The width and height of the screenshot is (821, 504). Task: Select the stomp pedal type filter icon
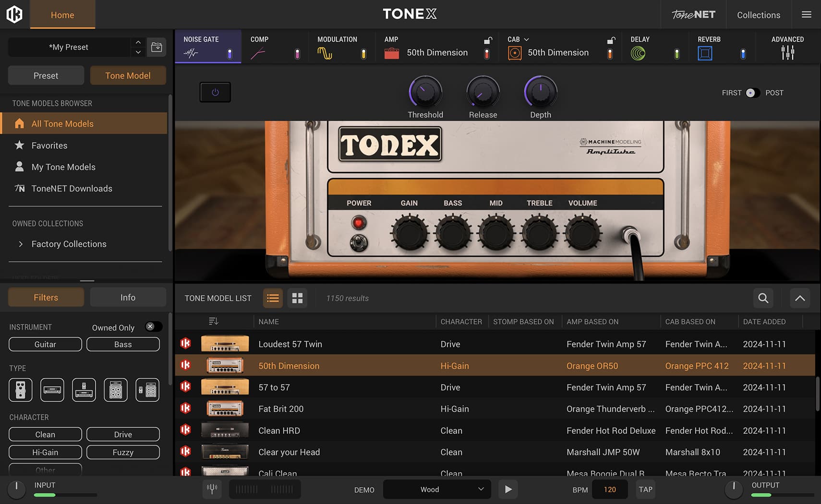click(21, 390)
